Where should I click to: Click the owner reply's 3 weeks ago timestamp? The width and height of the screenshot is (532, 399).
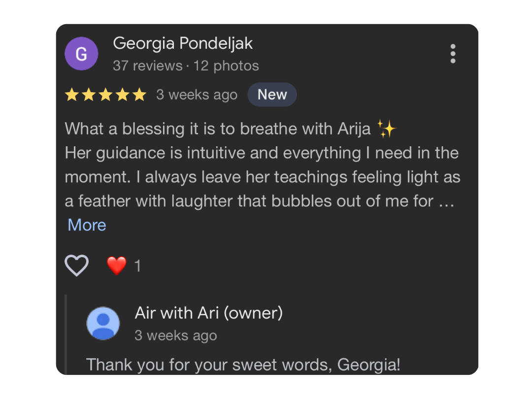[175, 335]
